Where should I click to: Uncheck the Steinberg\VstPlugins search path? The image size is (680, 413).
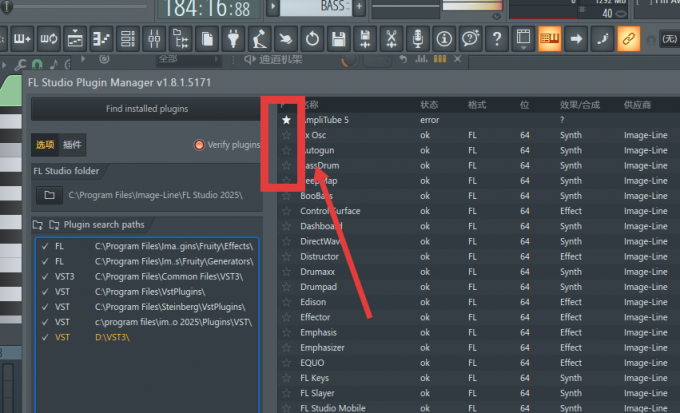45,307
